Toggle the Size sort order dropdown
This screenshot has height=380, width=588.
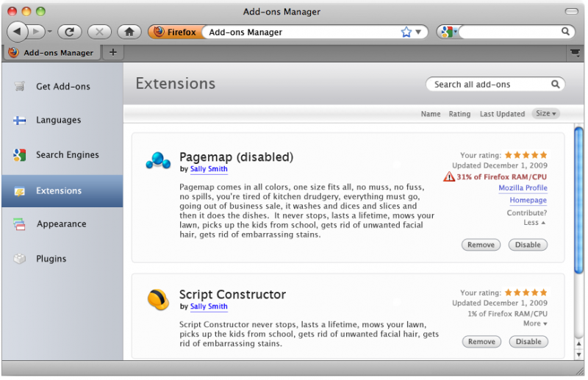tap(545, 113)
